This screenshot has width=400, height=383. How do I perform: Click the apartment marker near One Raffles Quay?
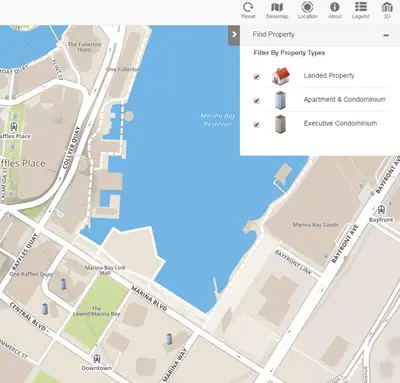[x=63, y=284]
